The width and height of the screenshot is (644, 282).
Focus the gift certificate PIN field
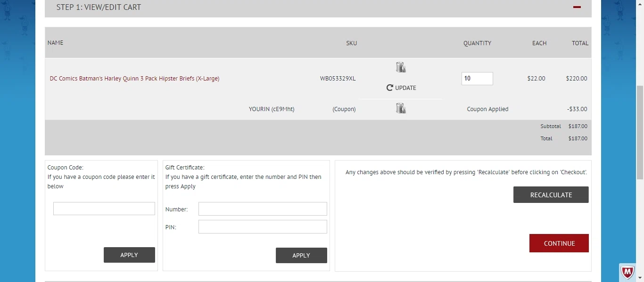pos(263,226)
